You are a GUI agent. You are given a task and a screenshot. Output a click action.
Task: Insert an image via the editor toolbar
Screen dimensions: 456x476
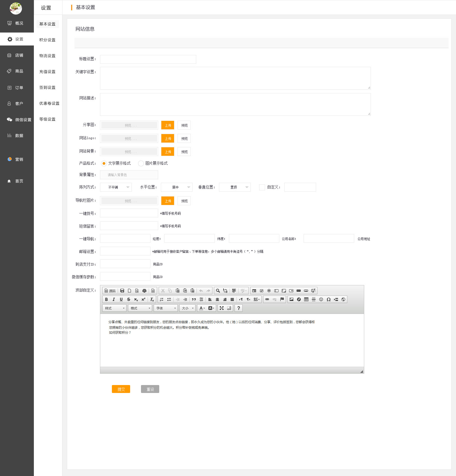point(291,299)
